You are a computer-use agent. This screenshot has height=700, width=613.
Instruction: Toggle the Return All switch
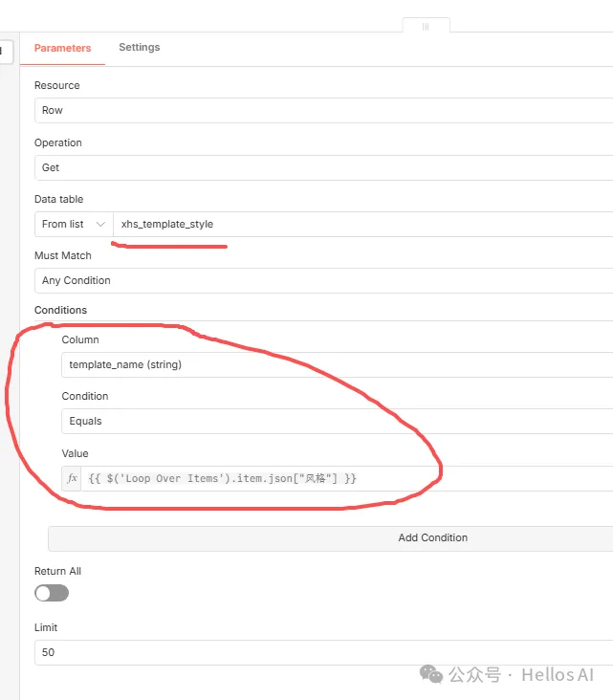52,593
